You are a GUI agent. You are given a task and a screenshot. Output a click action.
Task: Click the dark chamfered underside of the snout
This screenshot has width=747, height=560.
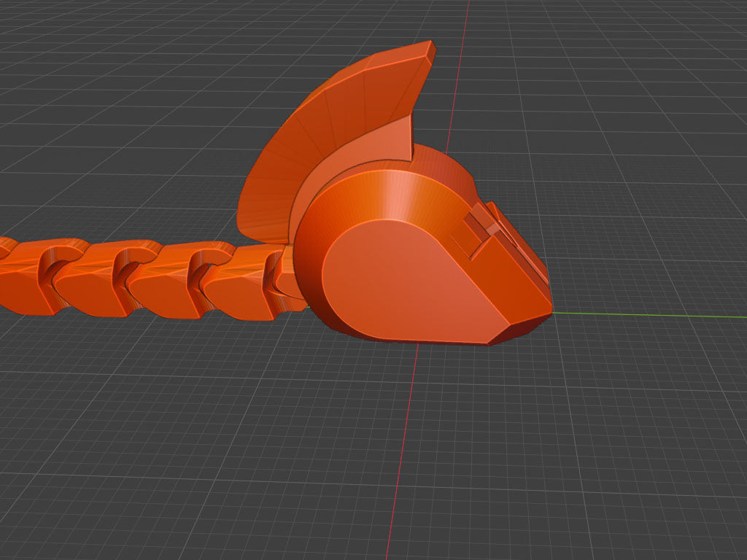(519, 327)
